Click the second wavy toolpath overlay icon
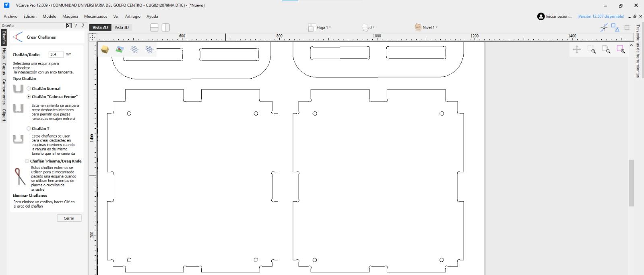This screenshot has height=275, width=644. (149, 50)
